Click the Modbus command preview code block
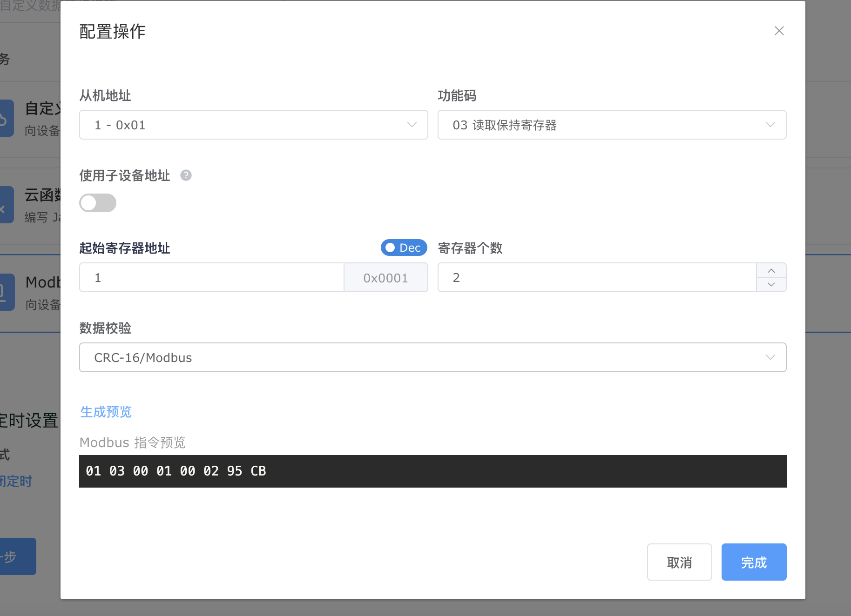The image size is (851, 616). [433, 471]
